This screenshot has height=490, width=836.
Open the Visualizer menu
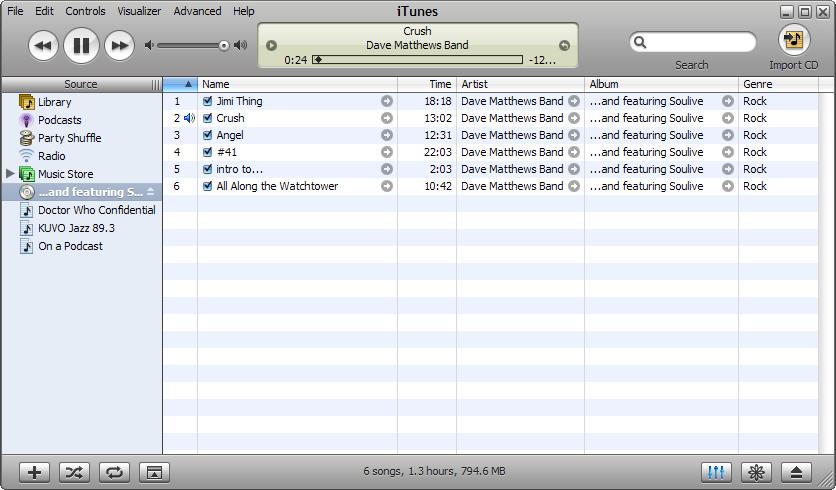[x=139, y=11]
